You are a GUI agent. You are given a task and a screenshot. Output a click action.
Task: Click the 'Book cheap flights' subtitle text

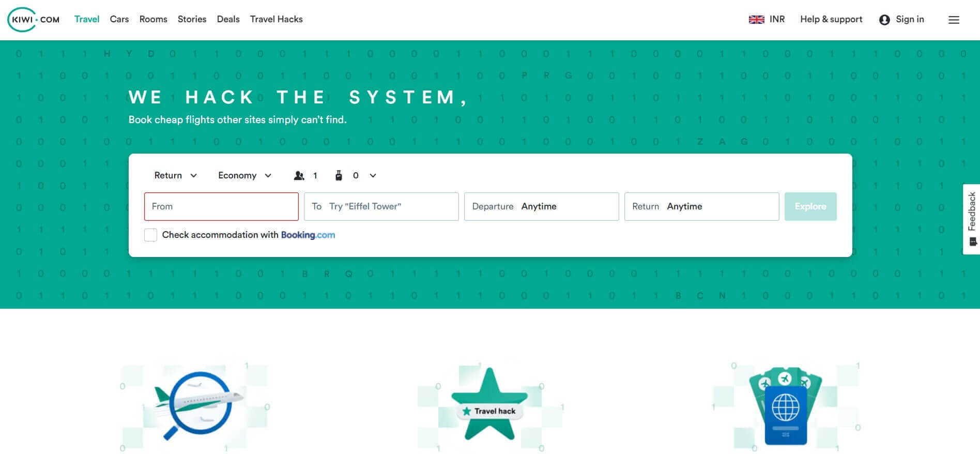pos(237,120)
